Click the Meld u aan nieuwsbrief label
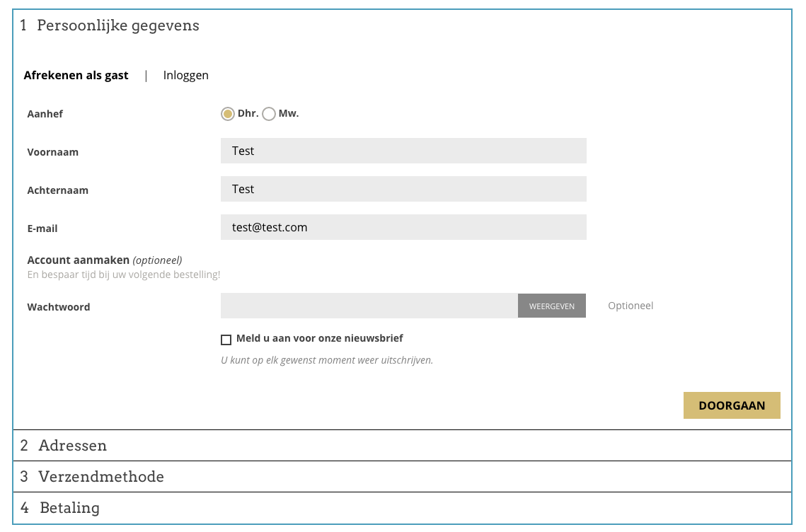Screen dimensions: 806x532 [320, 338]
